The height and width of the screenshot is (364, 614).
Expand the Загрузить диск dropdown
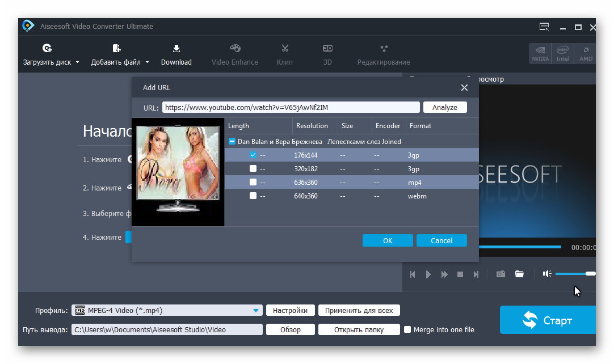coord(78,62)
